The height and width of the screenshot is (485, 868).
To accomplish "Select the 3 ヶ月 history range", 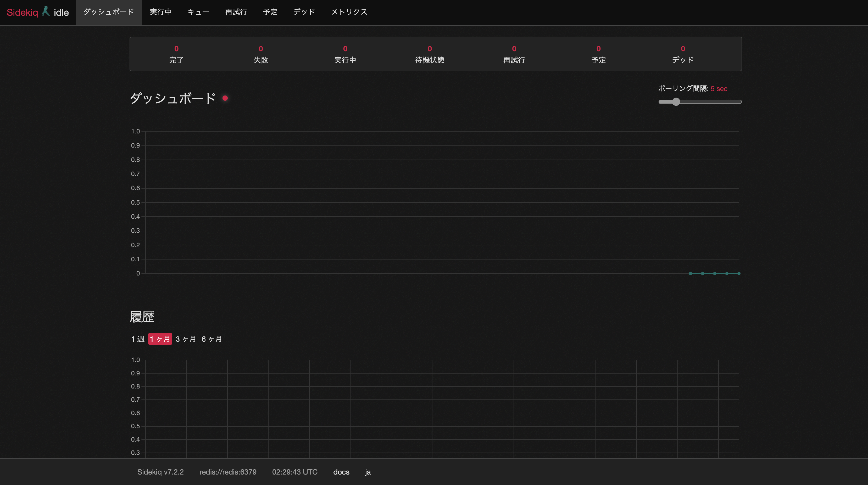I will tap(186, 339).
